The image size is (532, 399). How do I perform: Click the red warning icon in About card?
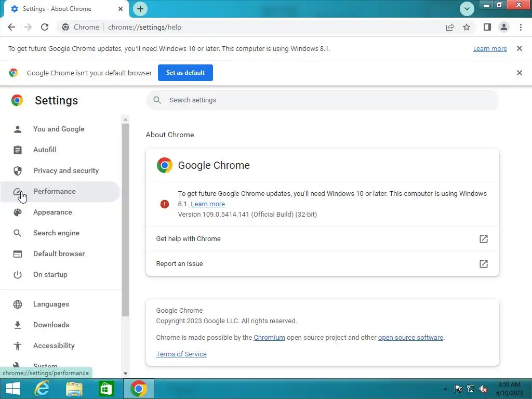click(x=165, y=204)
